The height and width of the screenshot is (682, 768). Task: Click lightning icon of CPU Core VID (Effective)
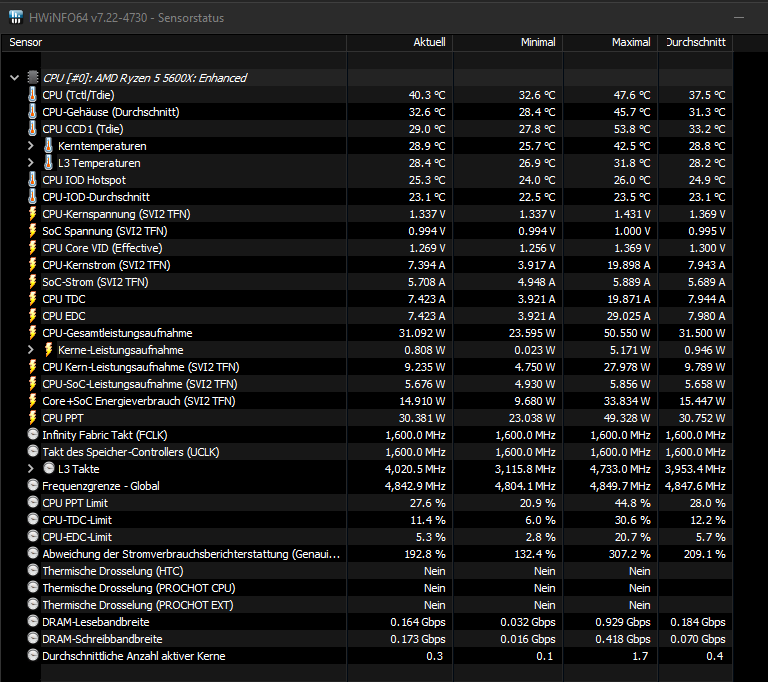point(32,248)
